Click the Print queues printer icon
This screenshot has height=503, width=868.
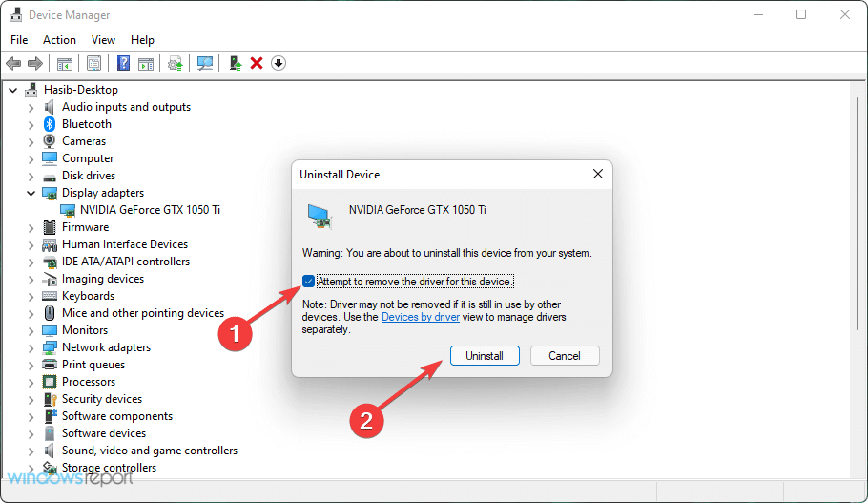[50, 365]
